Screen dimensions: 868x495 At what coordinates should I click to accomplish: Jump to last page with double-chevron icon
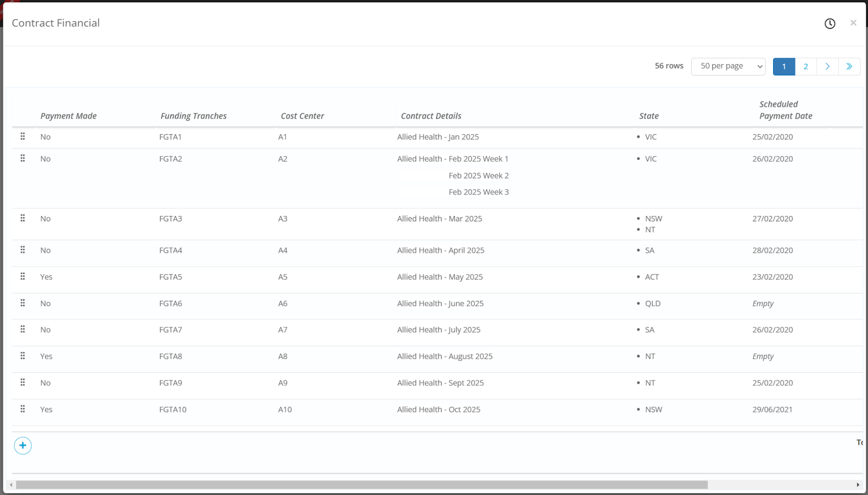pos(848,66)
